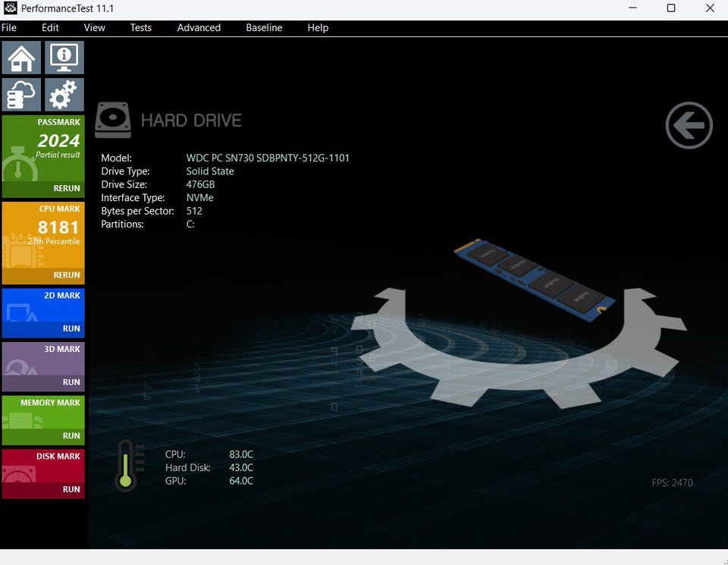
Task: Click the PerformanceTest app title icon
Action: [10, 8]
